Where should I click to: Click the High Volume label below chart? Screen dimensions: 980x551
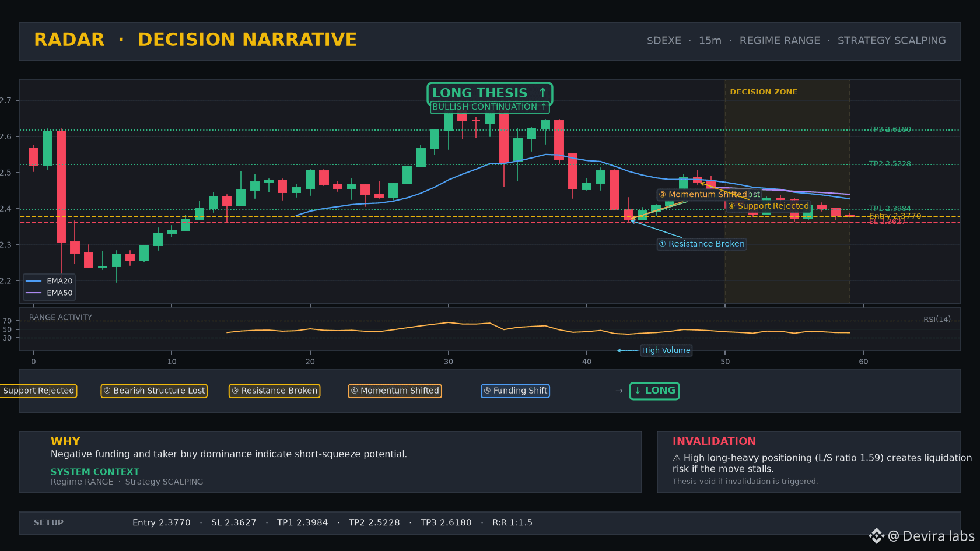[666, 350]
